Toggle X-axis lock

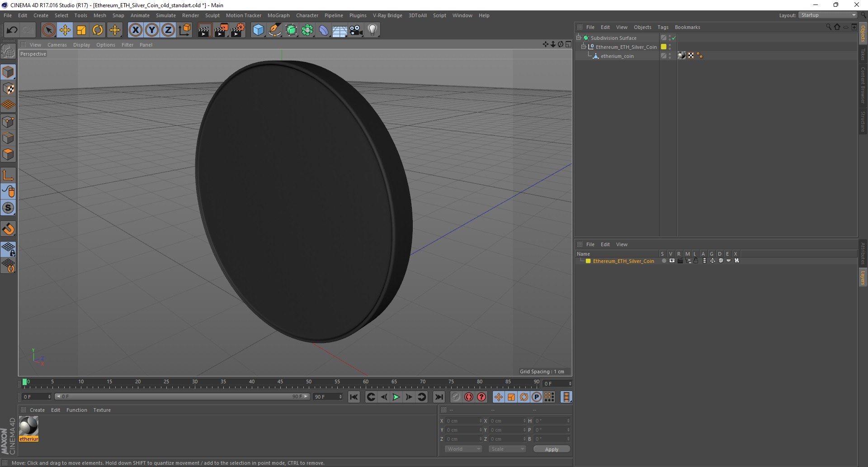pyautogui.click(x=135, y=30)
